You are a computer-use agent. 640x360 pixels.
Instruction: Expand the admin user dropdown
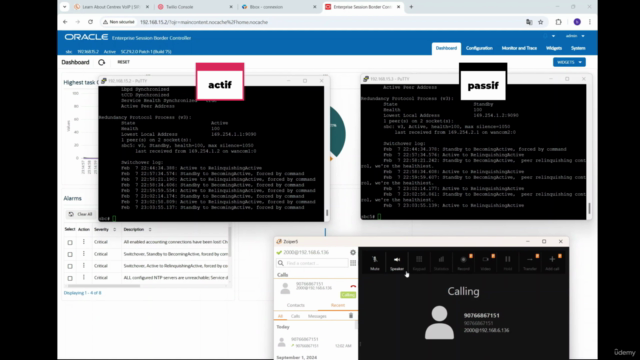tap(575, 36)
